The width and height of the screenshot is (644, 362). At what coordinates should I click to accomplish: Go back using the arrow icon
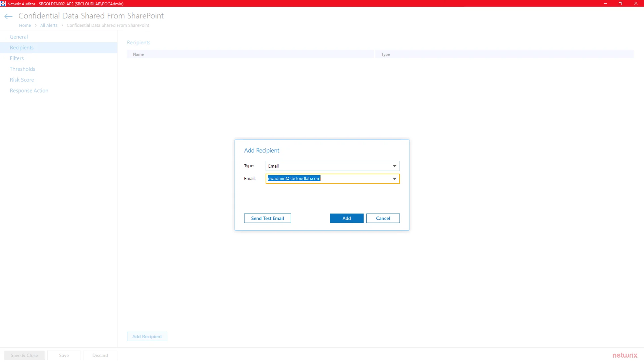pyautogui.click(x=8, y=16)
